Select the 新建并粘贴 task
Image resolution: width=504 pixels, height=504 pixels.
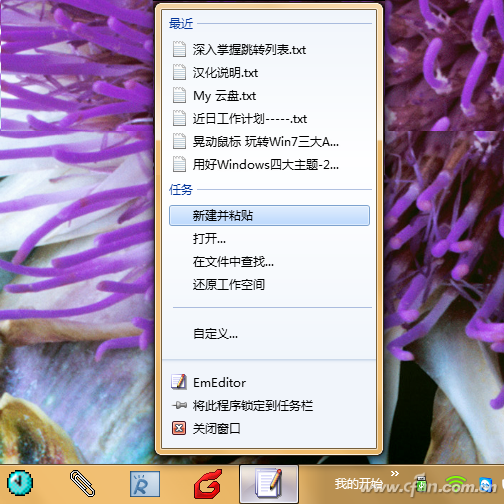[269, 216]
